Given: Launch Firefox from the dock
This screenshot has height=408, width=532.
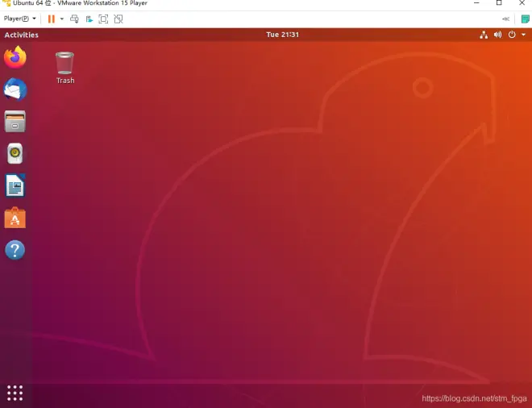Looking at the screenshot, I should tap(15, 57).
